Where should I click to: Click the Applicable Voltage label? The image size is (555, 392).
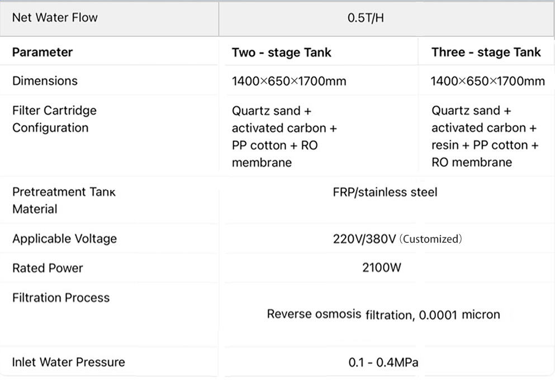64,239
